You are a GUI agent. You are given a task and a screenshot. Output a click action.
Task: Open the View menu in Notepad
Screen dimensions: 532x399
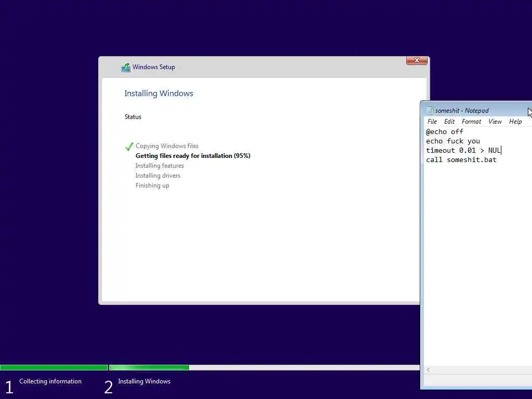coord(495,122)
